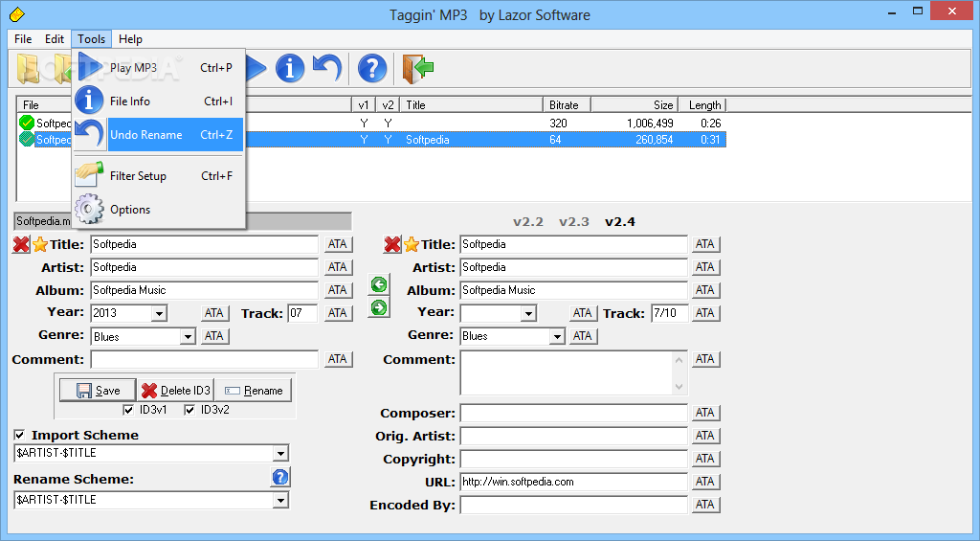Click ATA next to the ID3v2 URL field

coord(705,482)
